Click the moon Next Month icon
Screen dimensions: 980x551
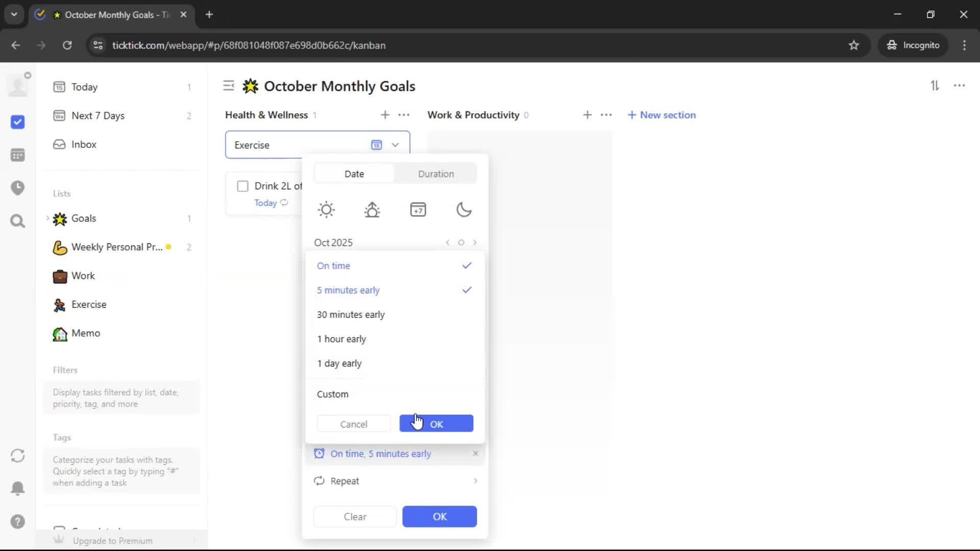point(463,210)
